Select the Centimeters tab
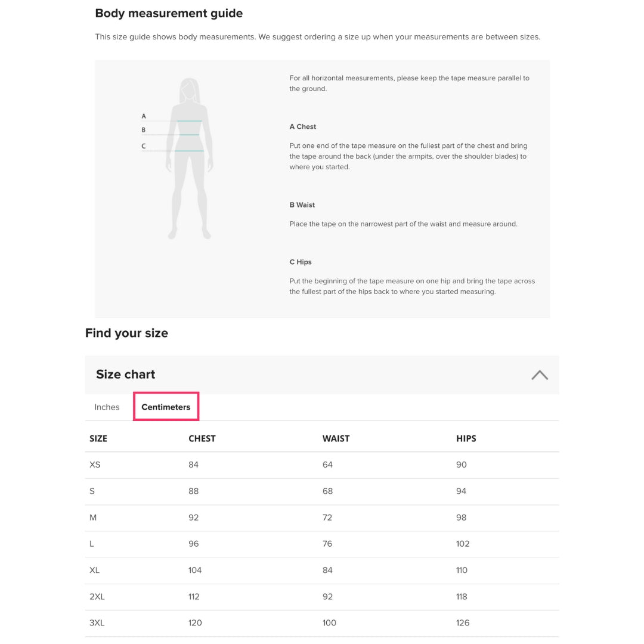Viewport: 644px width, 644px height. click(166, 407)
